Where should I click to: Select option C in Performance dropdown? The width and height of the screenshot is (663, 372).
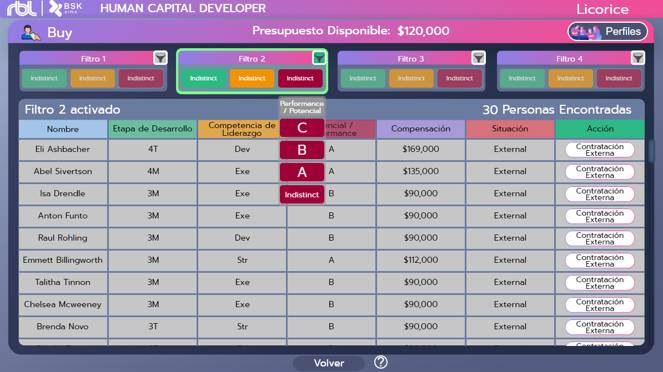pos(302,128)
